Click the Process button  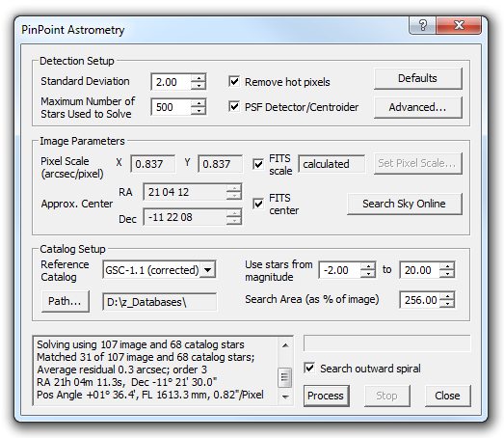326,396
